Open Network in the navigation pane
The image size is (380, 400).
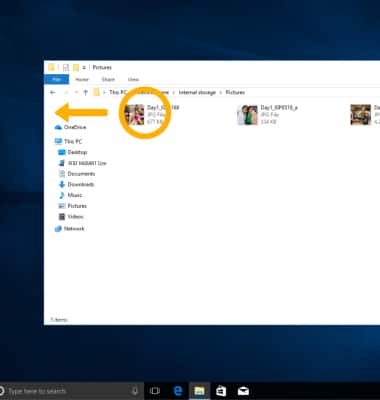70,229
